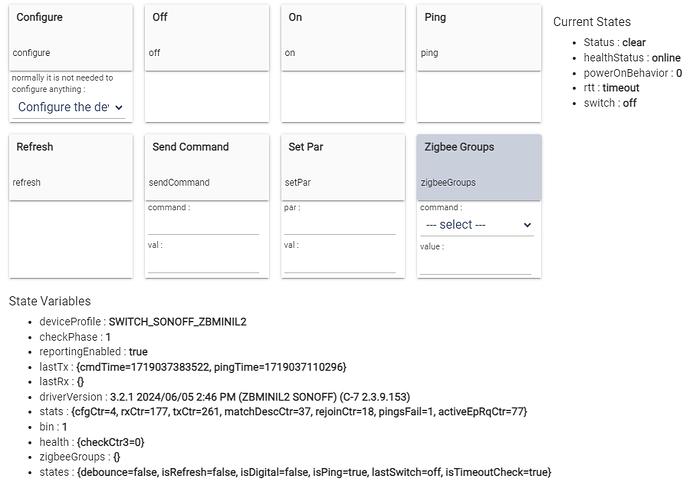Expand the Zigbee Groups command select dropdown
690x484 pixels.
(477, 225)
